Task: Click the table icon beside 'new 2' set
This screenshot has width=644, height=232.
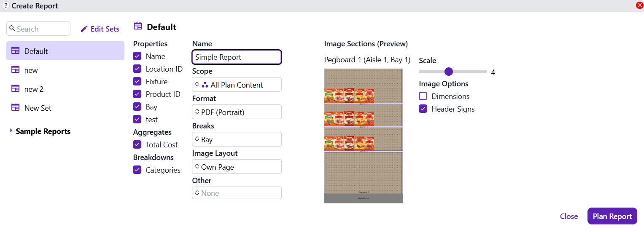Action: pyautogui.click(x=16, y=89)
